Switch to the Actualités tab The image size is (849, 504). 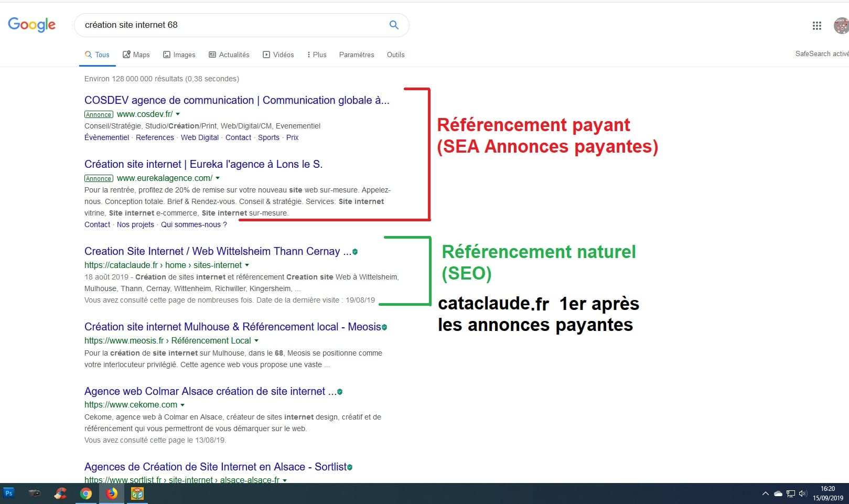point(229,55)
